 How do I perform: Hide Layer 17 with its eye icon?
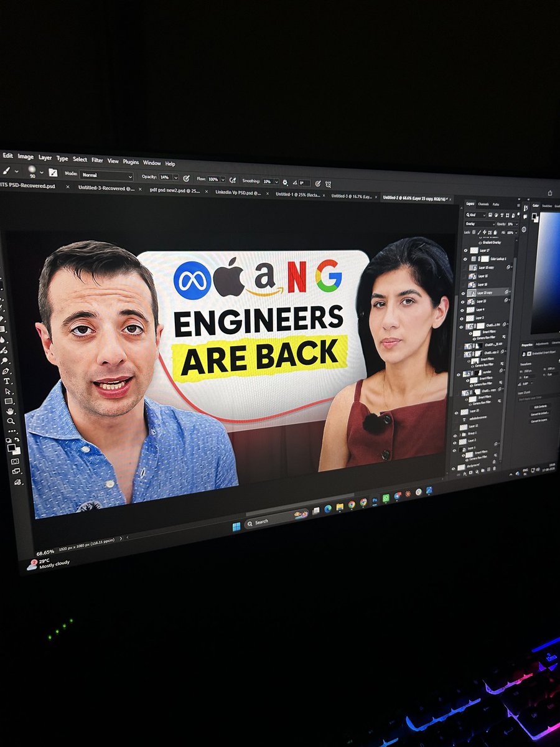[x=465, y=250]
